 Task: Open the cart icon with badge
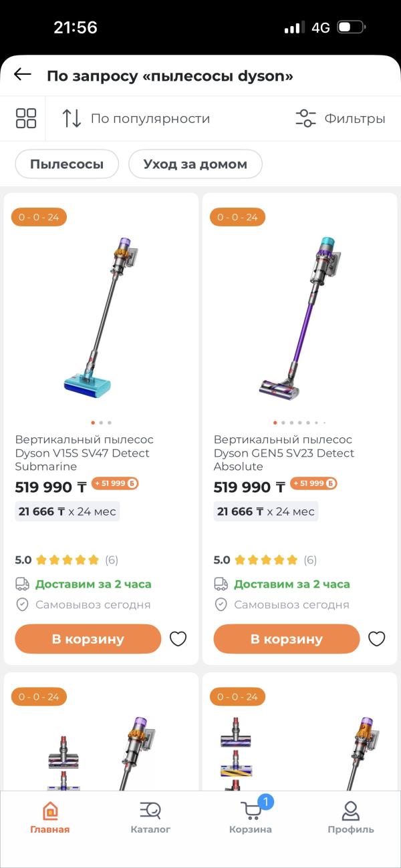click(x=252, y=811)
